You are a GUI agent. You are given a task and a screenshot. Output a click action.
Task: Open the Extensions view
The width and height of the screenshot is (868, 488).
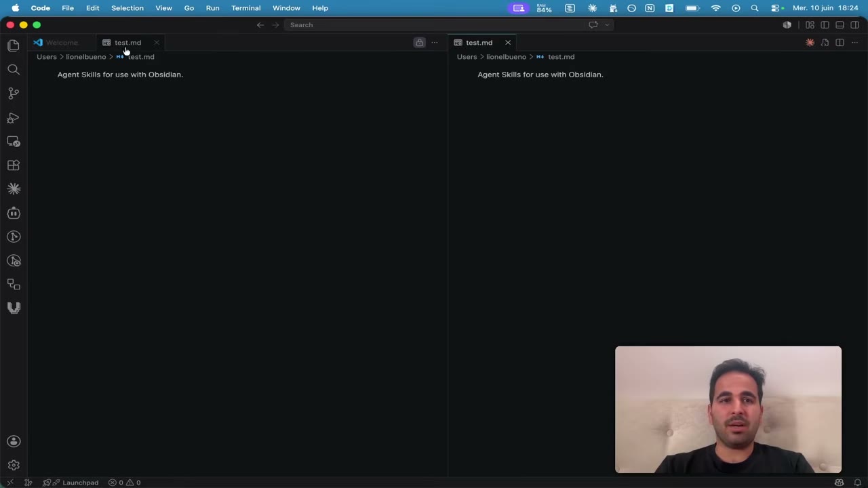click(14, 165)
